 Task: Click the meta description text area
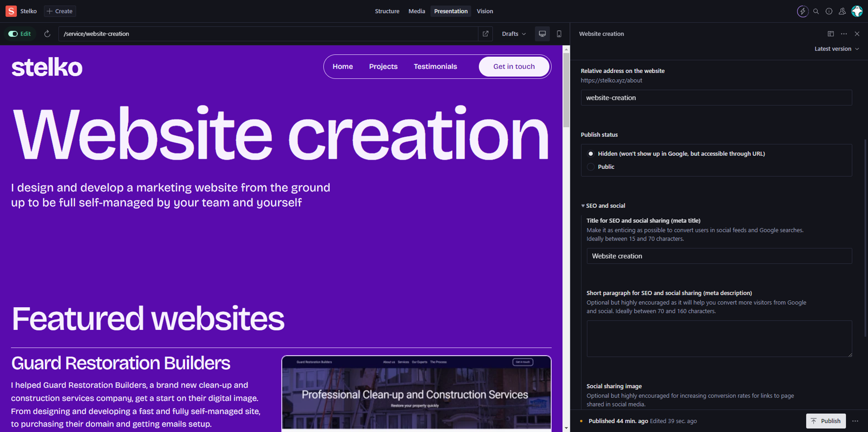(719, 339)
